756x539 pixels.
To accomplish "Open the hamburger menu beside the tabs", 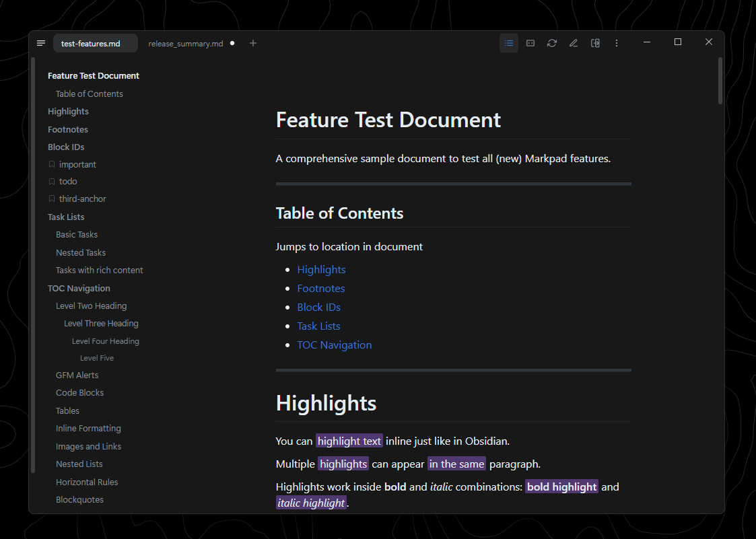I will pyautogui.click(x=40, y=42).
